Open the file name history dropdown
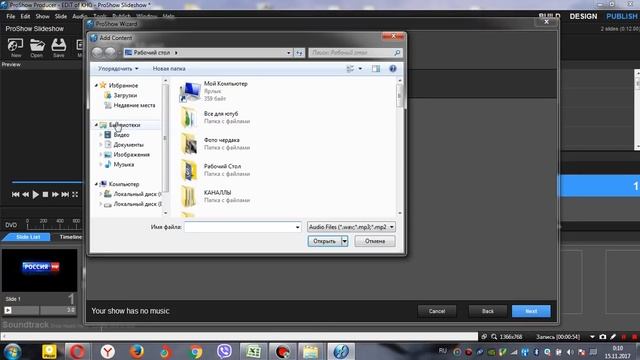 pyautogui.click(x=297, y=227)
